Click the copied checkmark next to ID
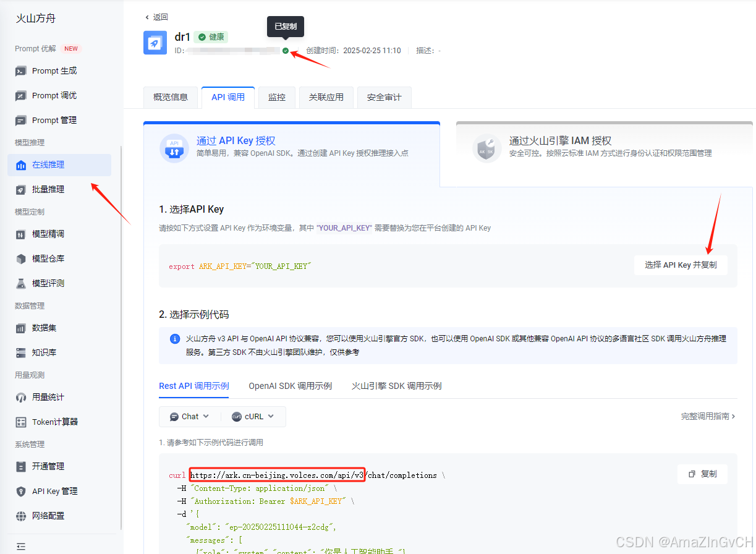 click(x=286, y=51)
